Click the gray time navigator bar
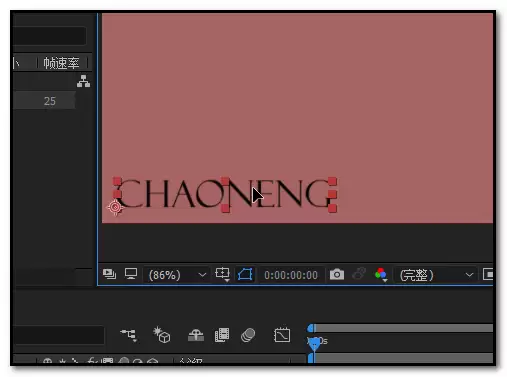507x377 pixels. pos(403,328)
